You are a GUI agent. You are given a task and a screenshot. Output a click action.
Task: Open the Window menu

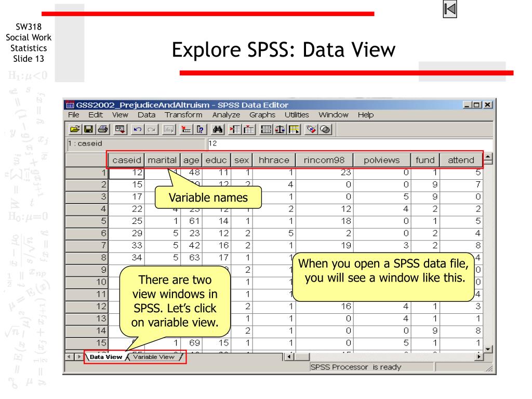coord(334,115)
